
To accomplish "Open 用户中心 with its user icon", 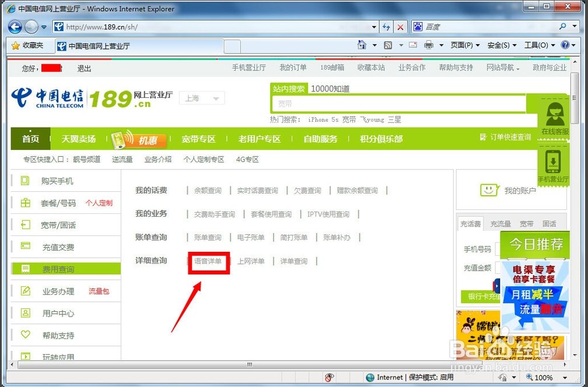I will click(25, 312).
